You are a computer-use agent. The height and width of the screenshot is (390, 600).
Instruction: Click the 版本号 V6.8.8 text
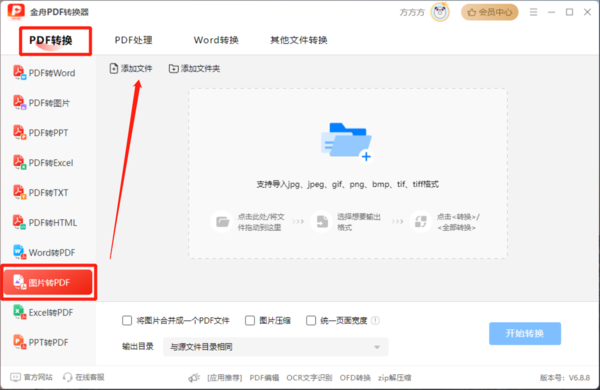(x=565, y=378)
